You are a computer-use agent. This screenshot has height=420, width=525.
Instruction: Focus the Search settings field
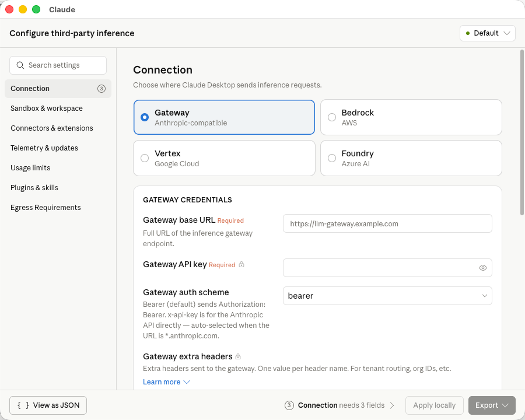point(58,65)
